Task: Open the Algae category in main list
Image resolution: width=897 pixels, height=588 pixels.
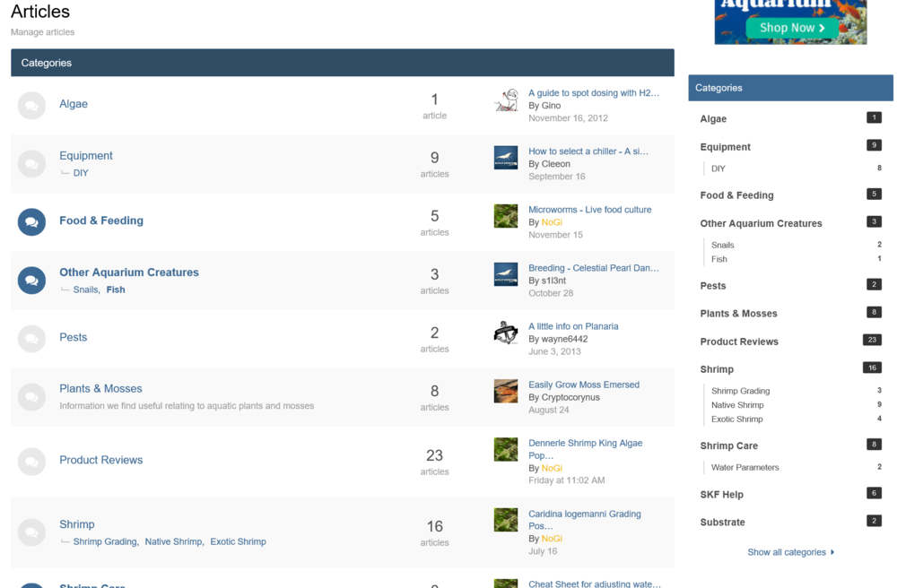Action: pyautogui.click(x=74, y=104)
